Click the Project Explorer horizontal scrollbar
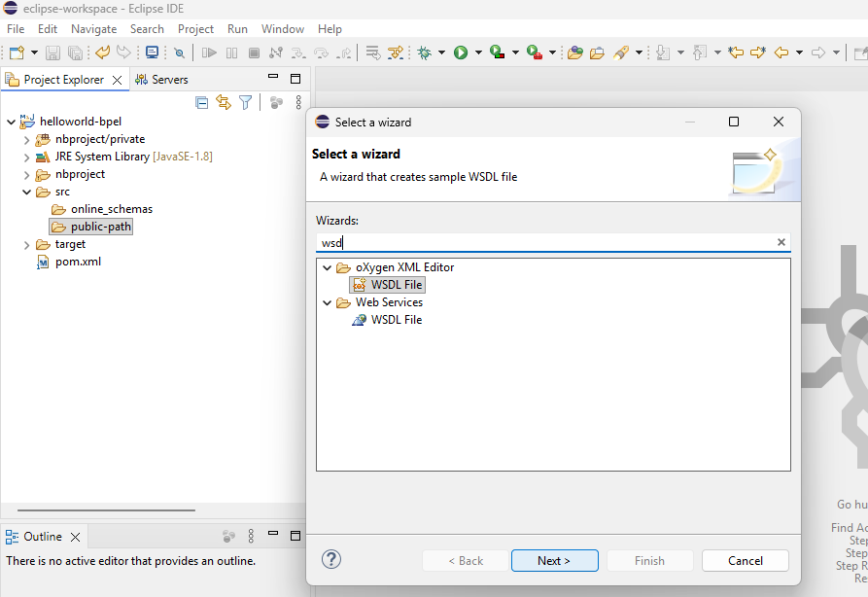 click(106, 510)
